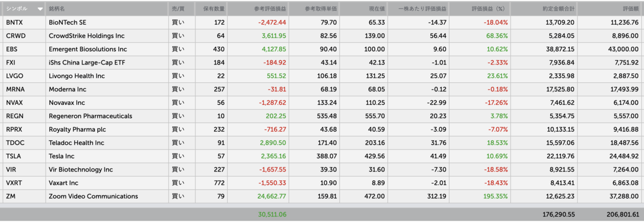Click footer total valuation 206,801.61
The height and width of the screenshot is (222, 644).
(623, 214)
